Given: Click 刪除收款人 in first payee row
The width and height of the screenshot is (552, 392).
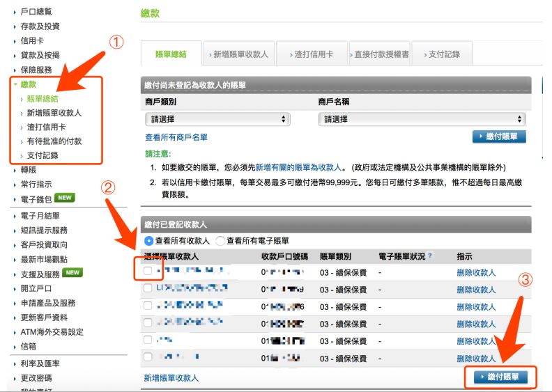Looking at the screenshot, I should 476,272.
